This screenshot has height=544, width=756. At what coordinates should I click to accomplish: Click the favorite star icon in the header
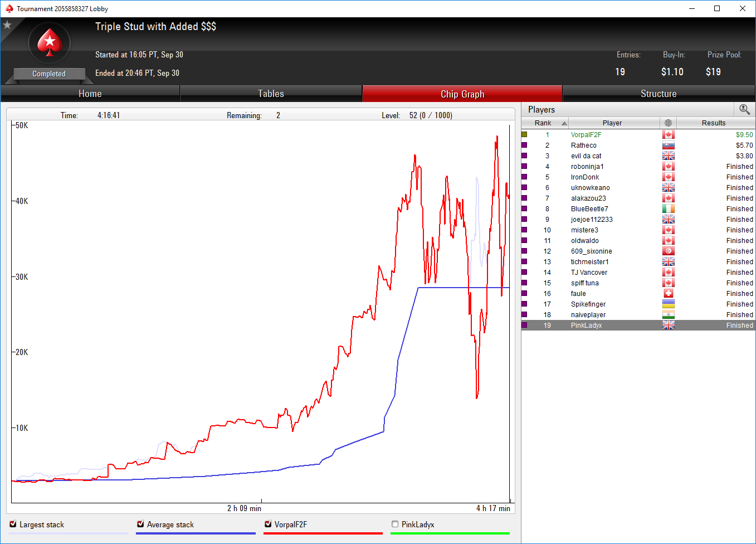[7, 25]
